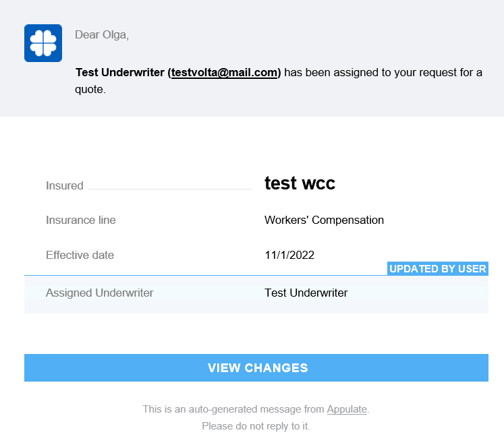Click the Insured field label
The image size is (504, 447).
pyautogui.click(x=64, y=186)
